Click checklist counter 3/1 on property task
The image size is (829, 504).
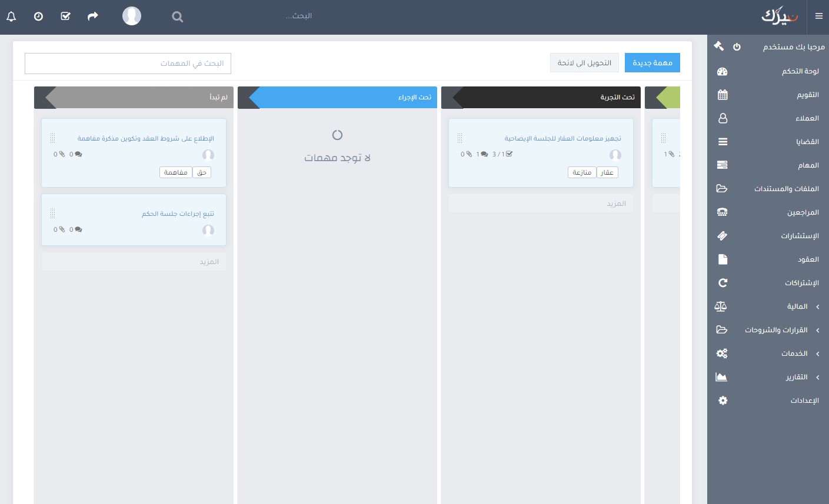click(502, 154)
